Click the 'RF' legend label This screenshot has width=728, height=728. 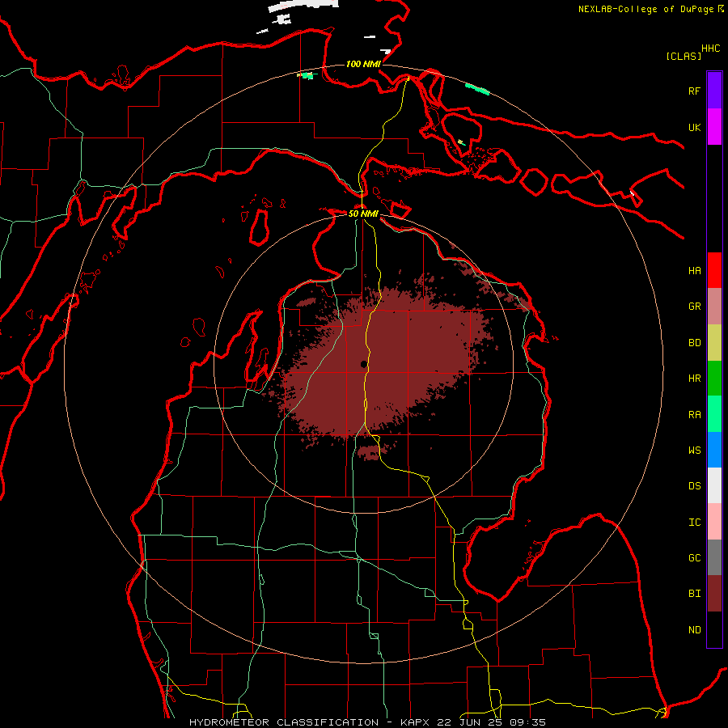tap(695, 91)
